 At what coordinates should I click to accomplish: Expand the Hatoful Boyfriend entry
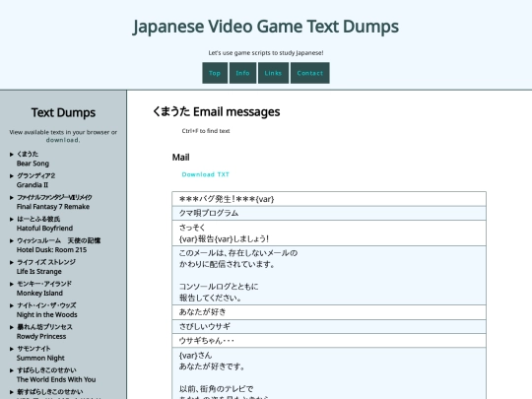12,219
